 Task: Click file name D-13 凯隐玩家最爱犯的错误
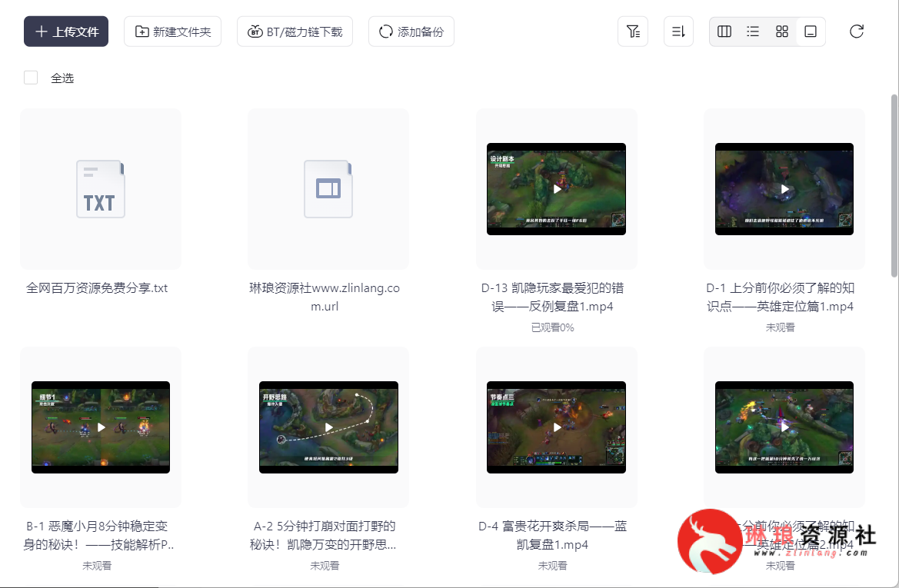coord(553,297)
